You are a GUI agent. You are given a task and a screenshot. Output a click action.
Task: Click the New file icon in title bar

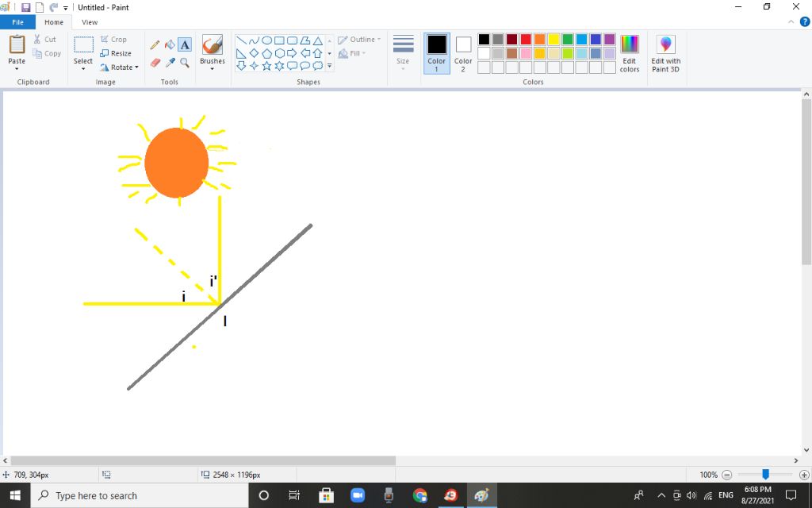40,7
